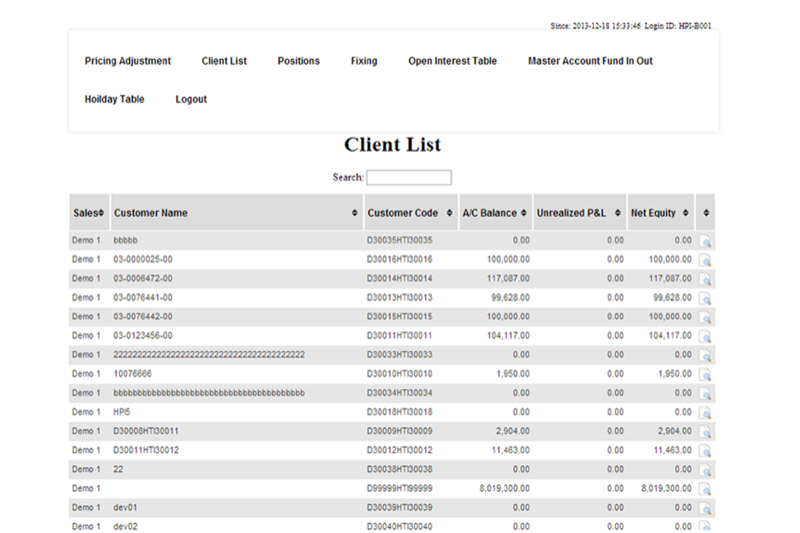Screen dimensions: 800x533
Task: Open details icon for HPI5 row
Action: [705, 413]
